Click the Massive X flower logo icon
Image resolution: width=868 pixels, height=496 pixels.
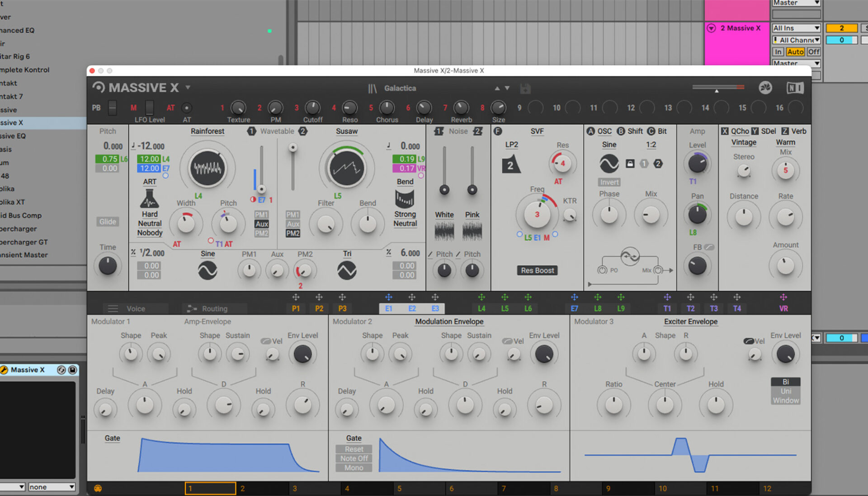(x=766, y=88)
